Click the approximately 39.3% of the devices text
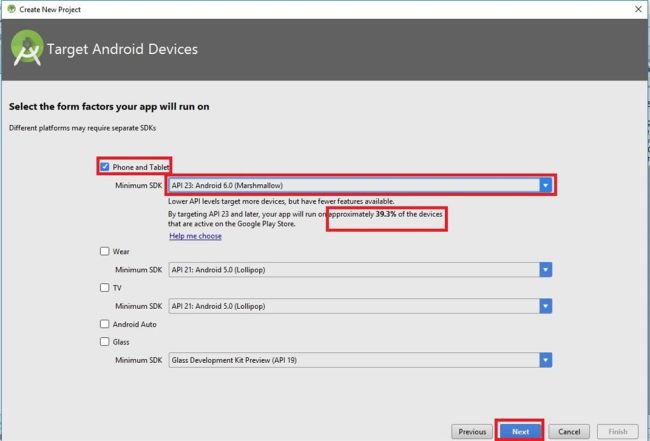650x441 pixels. tap(386, 214)
